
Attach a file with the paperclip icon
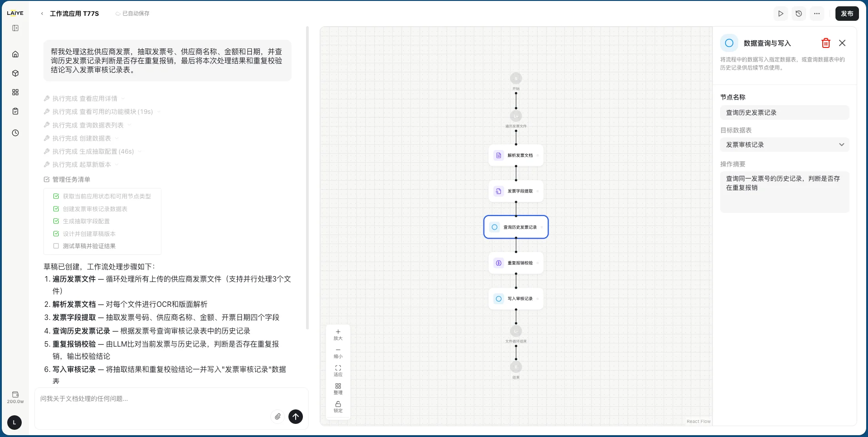point(278,417)
